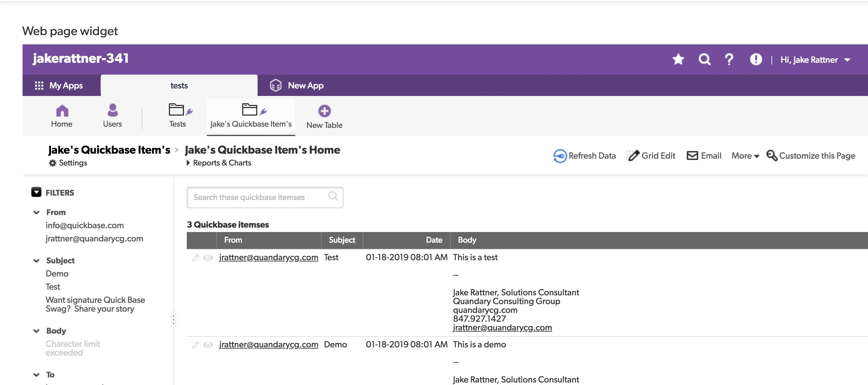Select Jake's Quickbase Item's table tab
This screenshot has height=385, width=868.
pos(251,117)
